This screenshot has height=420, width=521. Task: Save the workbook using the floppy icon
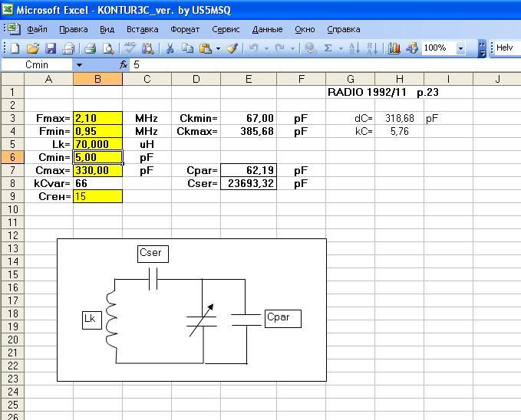pos(51,48)
